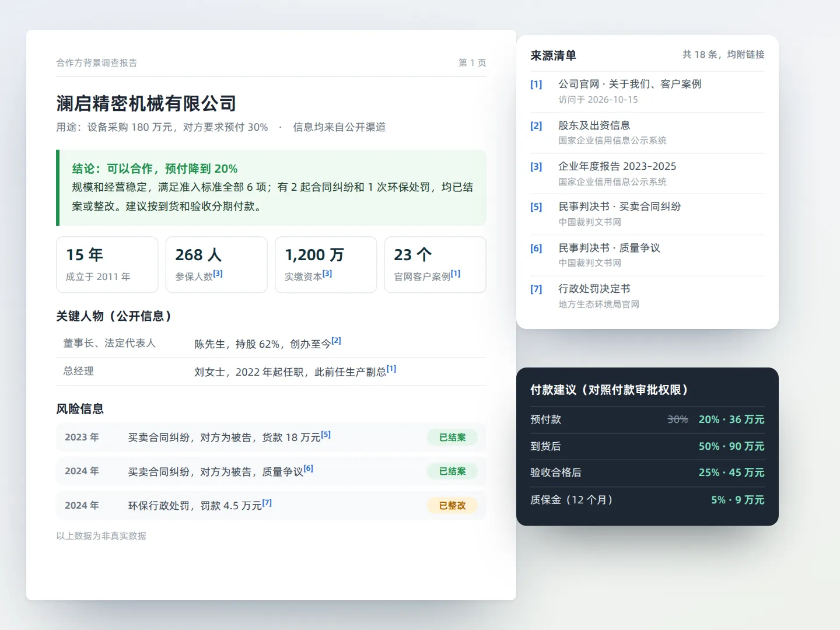Click the text 共 18 条，均附链接
840x630 pixels.
[723, 54]
